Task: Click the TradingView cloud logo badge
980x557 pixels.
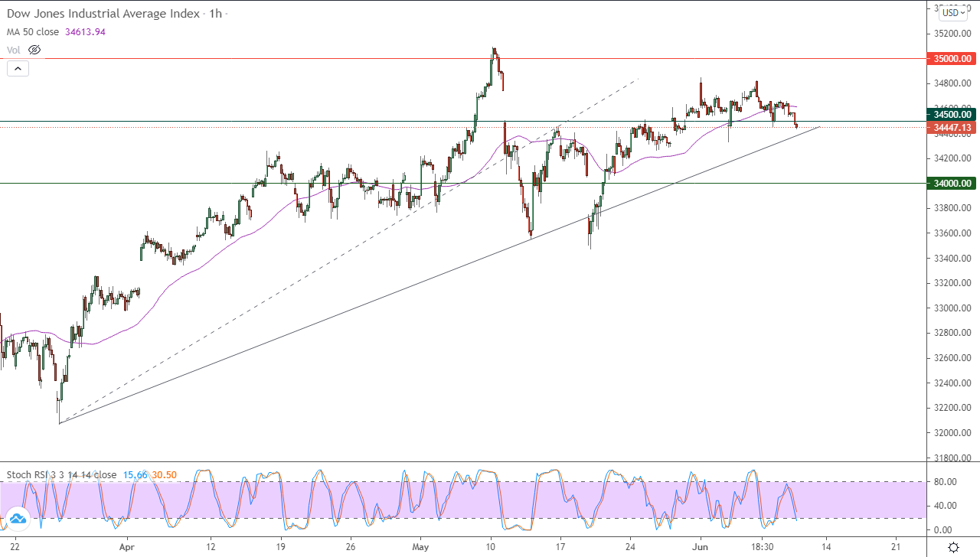Action: 17,518
